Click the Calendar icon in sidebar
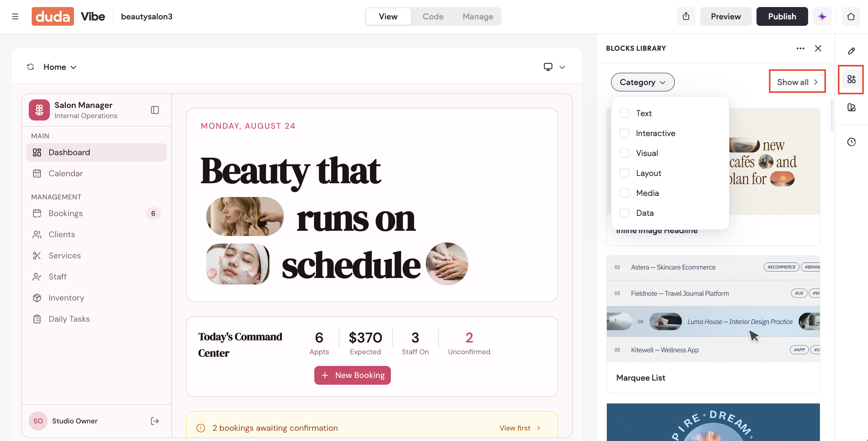This screenshot has width=868, height=441. coord(37,173)
